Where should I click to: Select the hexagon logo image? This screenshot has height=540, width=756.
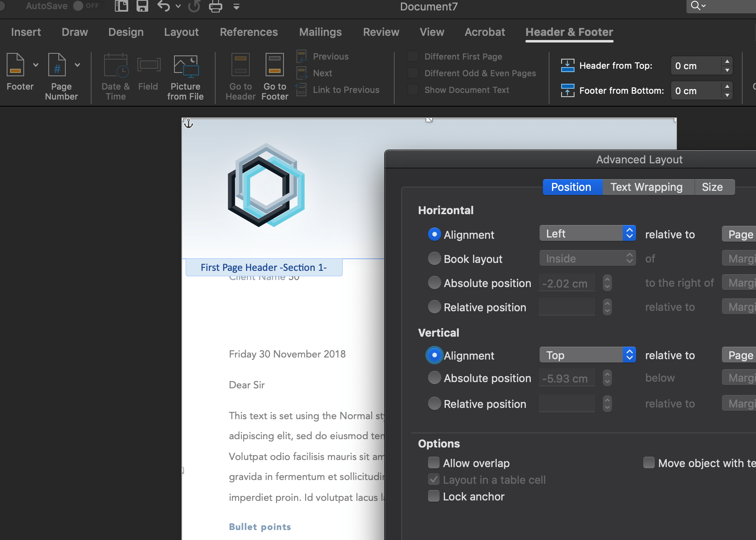(266, 185)
